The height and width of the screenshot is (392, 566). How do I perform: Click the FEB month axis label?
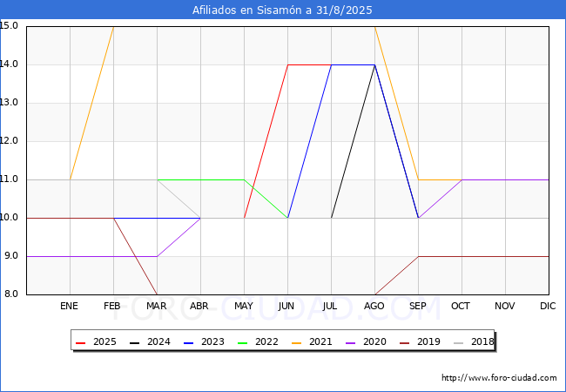pyautogui.click(x=112, y=306)
